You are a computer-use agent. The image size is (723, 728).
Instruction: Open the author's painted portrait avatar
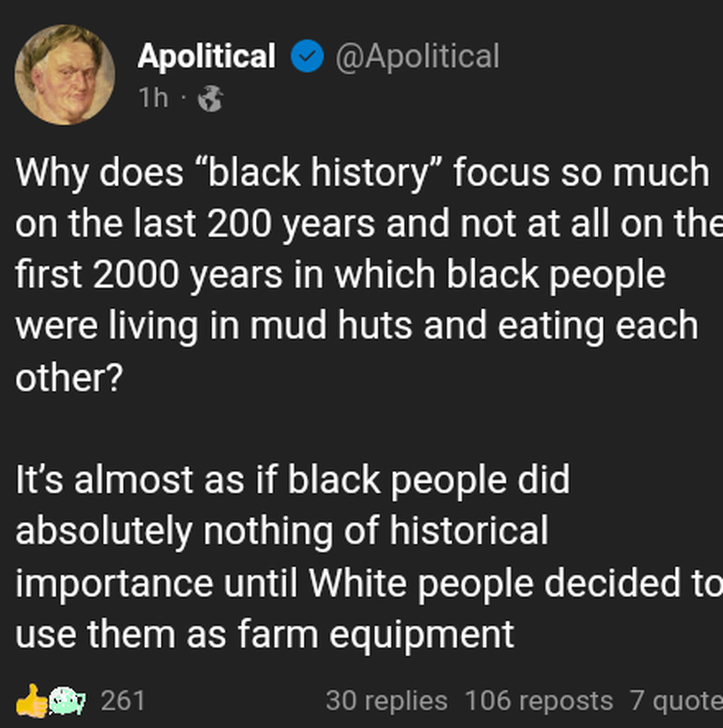pyautogui.click(x=64, y=75)
